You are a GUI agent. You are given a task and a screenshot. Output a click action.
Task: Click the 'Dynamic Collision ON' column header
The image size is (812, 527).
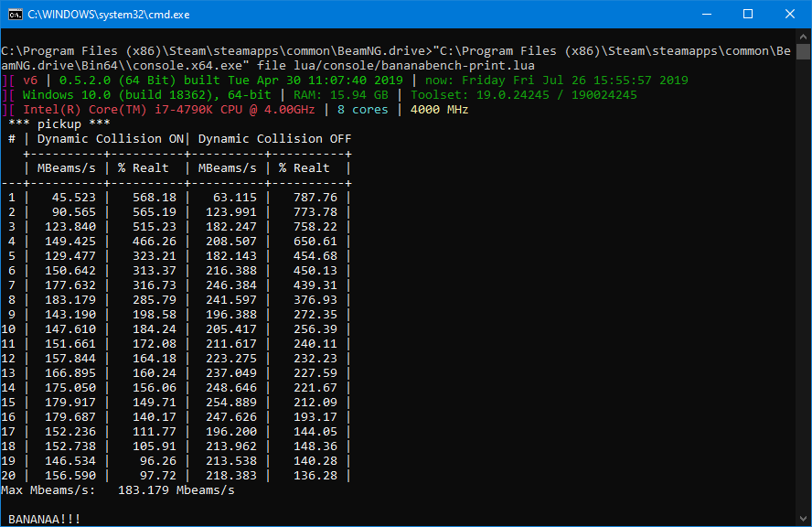click(111, 139)
